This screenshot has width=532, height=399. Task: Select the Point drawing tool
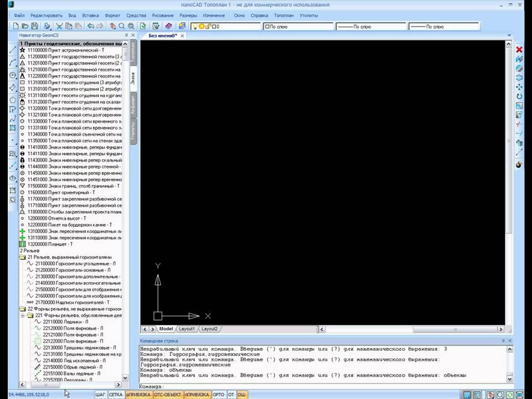tap(13, 140)
